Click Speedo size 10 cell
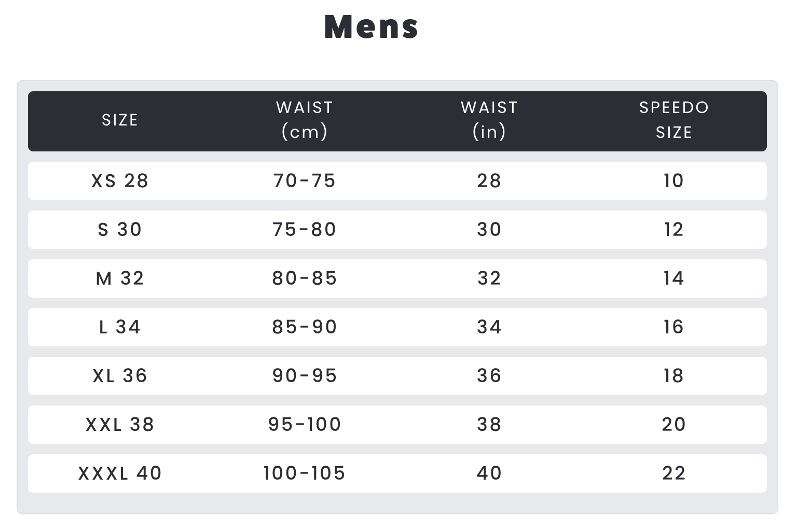 pyautogui.click(x=674, y=181)
